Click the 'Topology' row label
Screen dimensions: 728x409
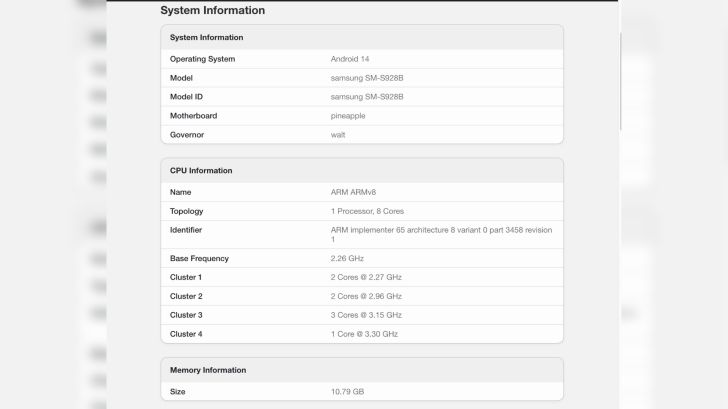(186, 211)
